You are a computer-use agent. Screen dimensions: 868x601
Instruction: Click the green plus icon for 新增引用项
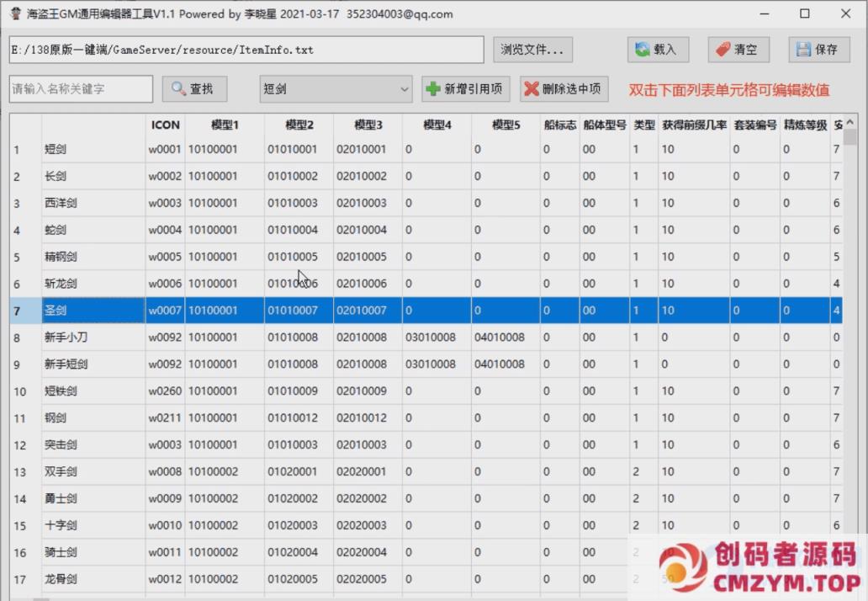[432, 89]
